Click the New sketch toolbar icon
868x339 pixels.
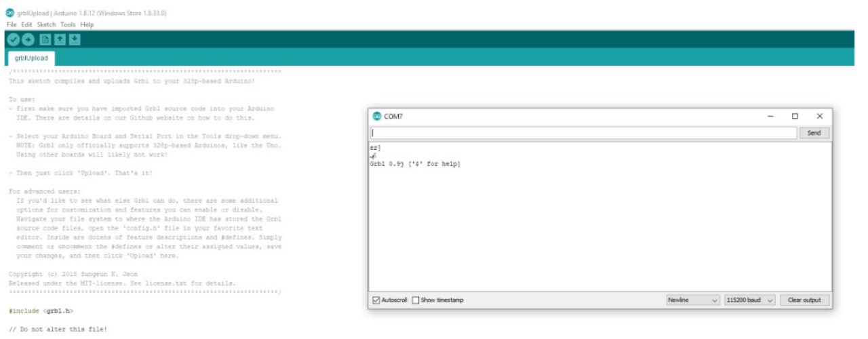pos(45,39)
